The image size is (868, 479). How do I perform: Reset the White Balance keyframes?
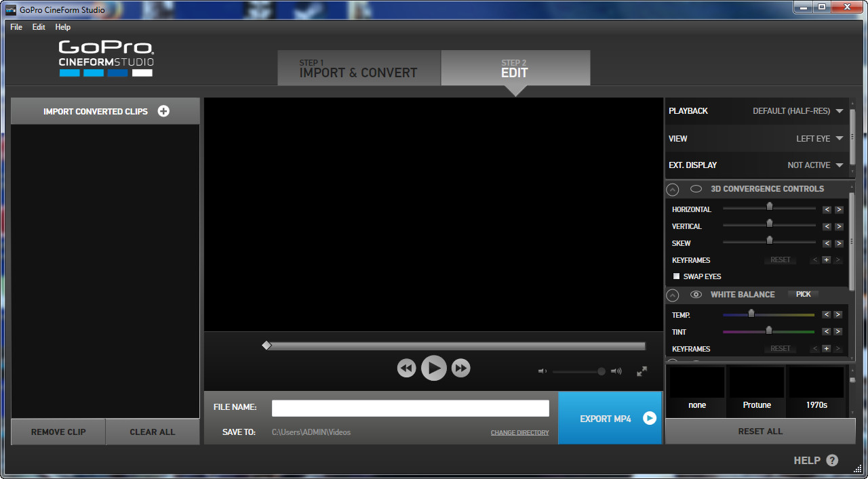point(781,348)
